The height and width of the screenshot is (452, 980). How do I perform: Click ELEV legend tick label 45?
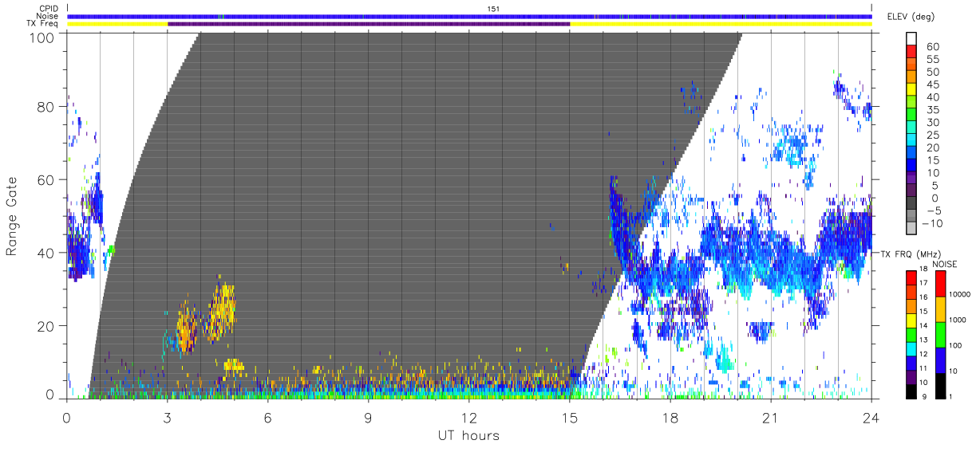point(932,85)
